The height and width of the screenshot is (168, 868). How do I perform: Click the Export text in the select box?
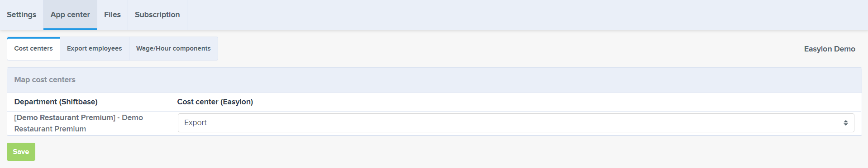[196, 123]
